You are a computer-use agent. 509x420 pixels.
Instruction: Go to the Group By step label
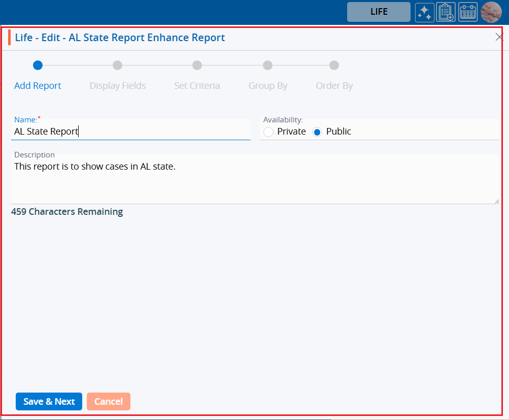[268, 86]
